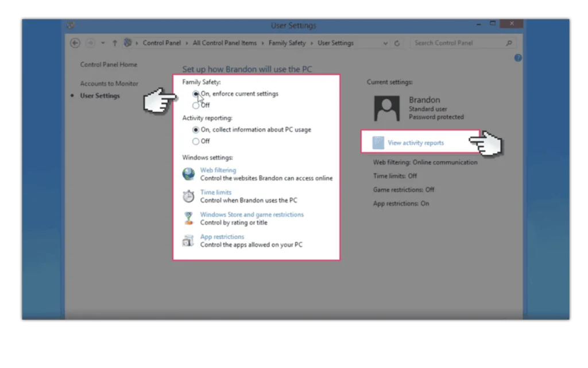588x368 pixels.
Task: Open Web filtering link
Action: [218, 170]
